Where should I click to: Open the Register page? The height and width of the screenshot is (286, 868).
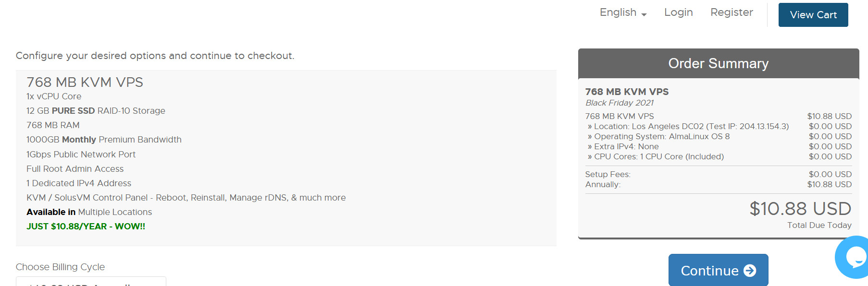pyautogui.click(x=732, y=12)
